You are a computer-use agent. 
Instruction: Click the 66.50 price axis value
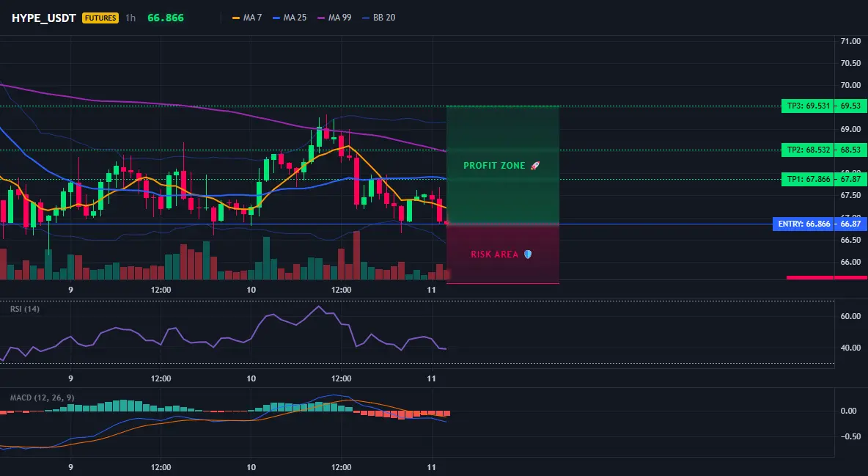click(850, 240)
